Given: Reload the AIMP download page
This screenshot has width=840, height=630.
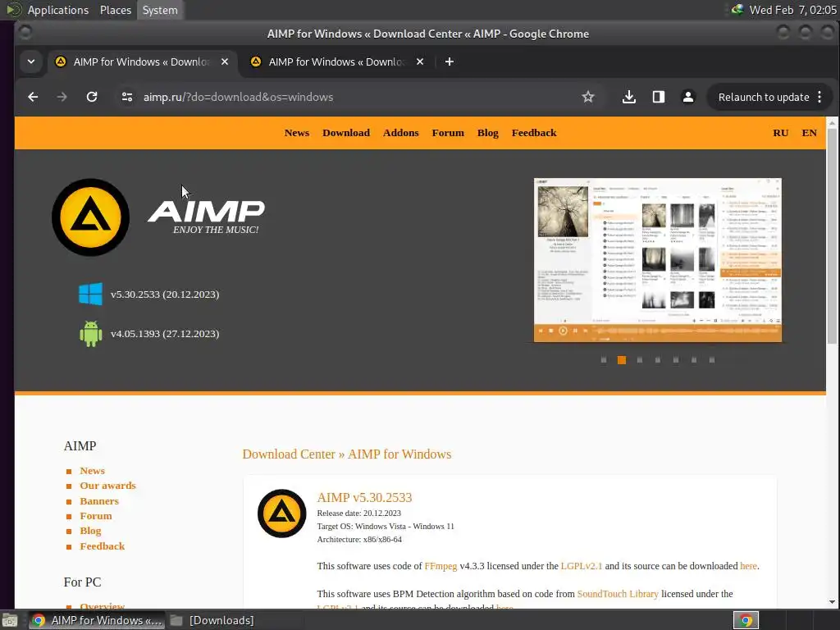Looking at the screenshot, I should click(92, 97).
